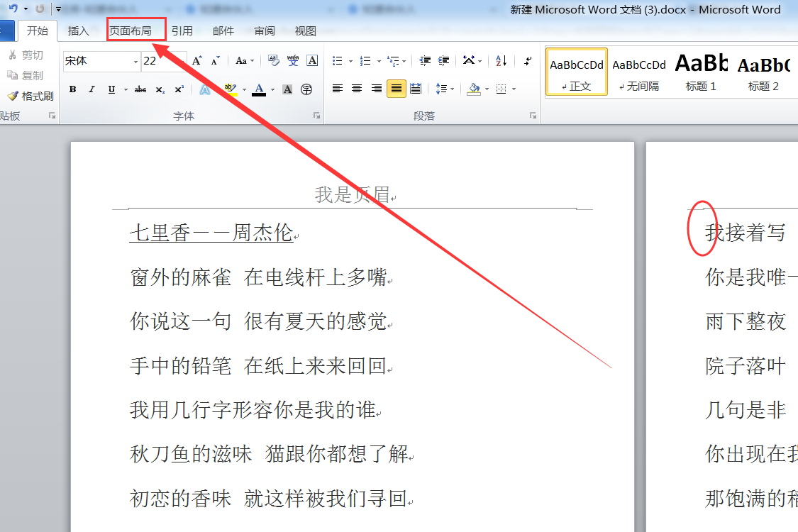Expand the font name 宋体 dropdown
Image resolution: width=798 pixels, height=532 pixels.
pos(135,62)
